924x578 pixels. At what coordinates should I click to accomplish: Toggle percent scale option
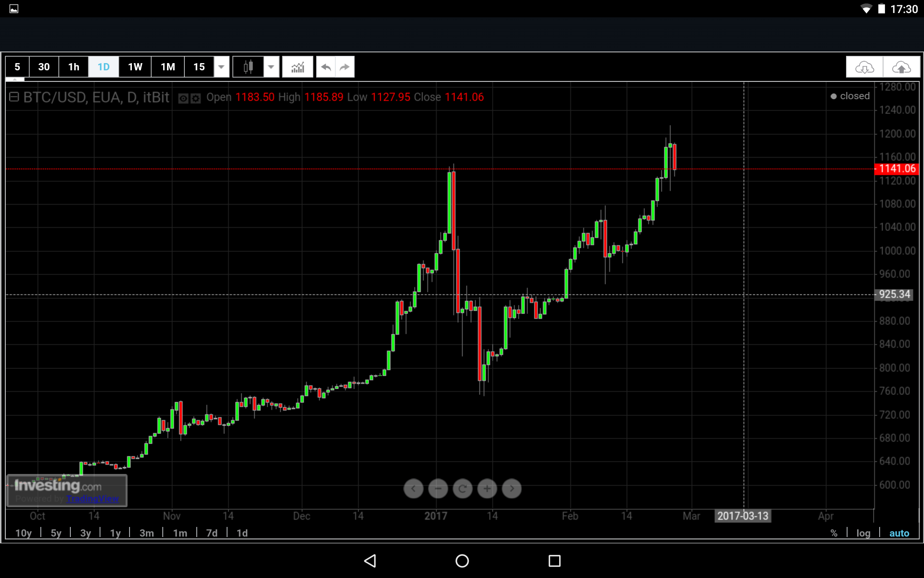coord(834,533)
